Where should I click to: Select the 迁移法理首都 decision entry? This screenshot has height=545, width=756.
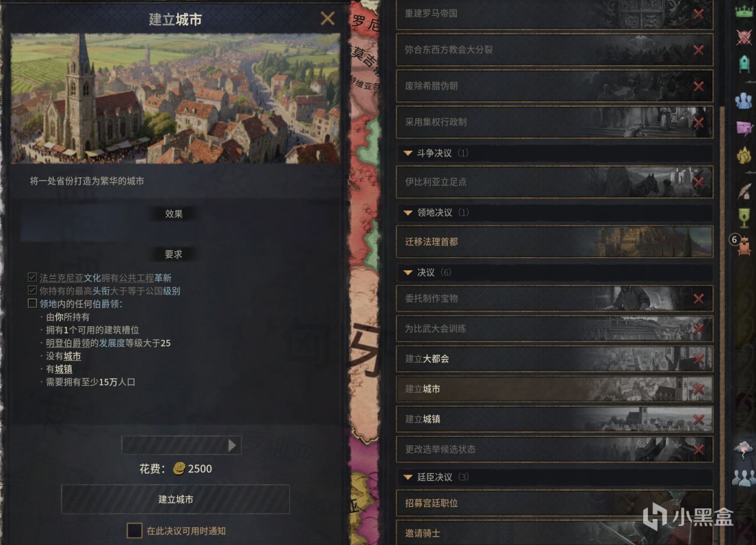pyautogui.click(x=555, y=241)
